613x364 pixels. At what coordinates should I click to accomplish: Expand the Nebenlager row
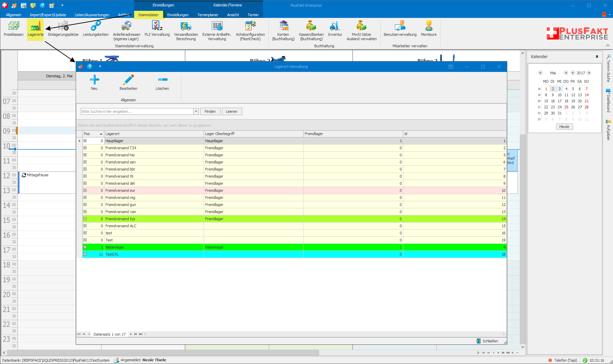pos(85,247)
